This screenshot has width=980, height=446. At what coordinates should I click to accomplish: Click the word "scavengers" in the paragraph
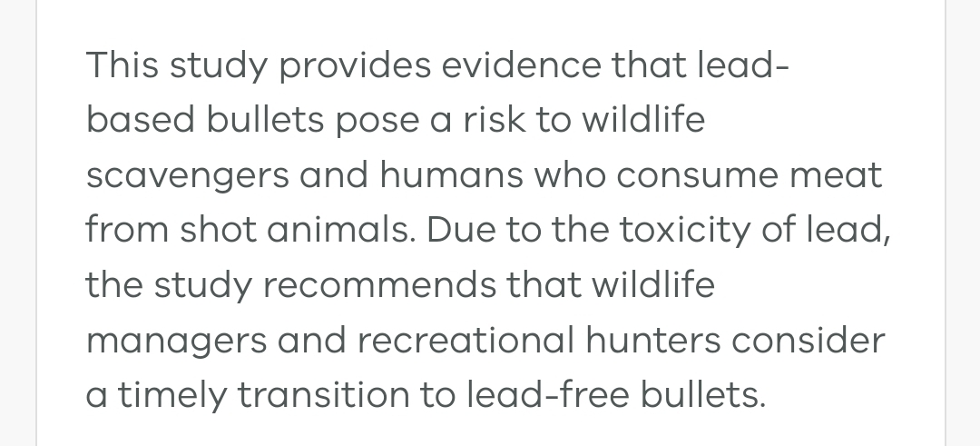(x=188, y=177)
